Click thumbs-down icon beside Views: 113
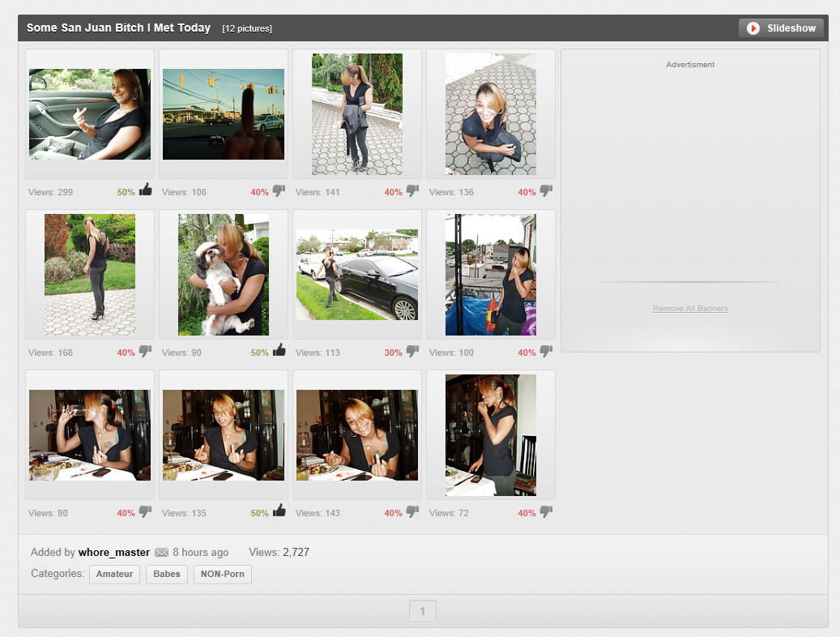 (412, 352)
